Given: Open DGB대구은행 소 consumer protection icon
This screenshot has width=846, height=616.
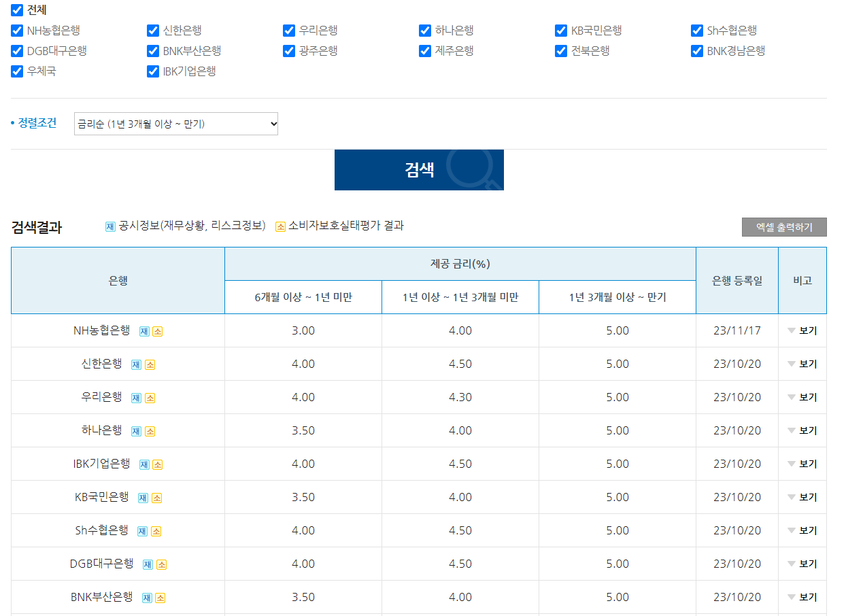Looking at the screenshot, I should click(x=161, y=564).
